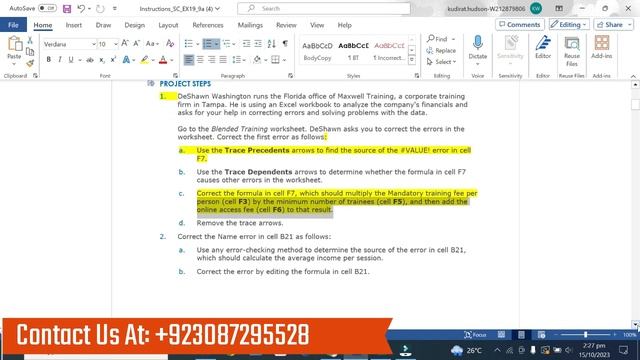The width and height of the screenshot is (640, 360).
Task: Toggle Justify paragraph alignment
Action: (223, 60)
